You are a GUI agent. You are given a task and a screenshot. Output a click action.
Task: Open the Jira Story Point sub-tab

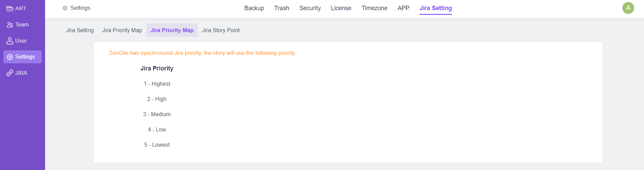pos(221,30)
